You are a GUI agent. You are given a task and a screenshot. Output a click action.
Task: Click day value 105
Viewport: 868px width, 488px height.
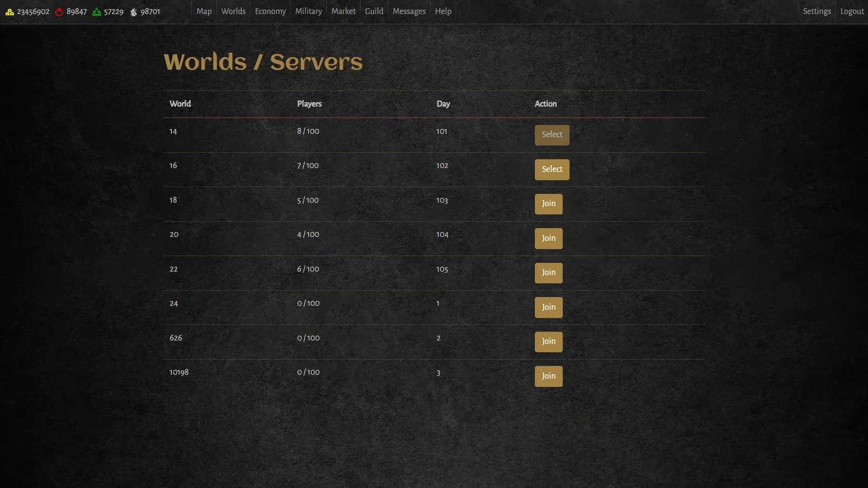tap(442, 269)
